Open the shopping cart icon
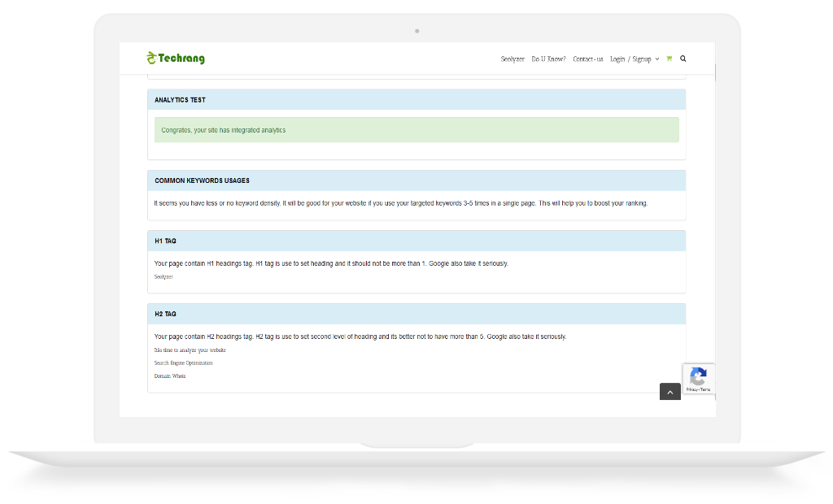 669,59
